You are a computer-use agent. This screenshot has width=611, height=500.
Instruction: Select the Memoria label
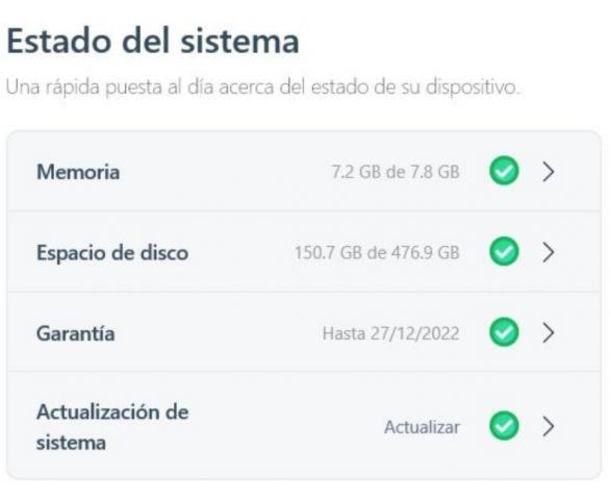78,172
